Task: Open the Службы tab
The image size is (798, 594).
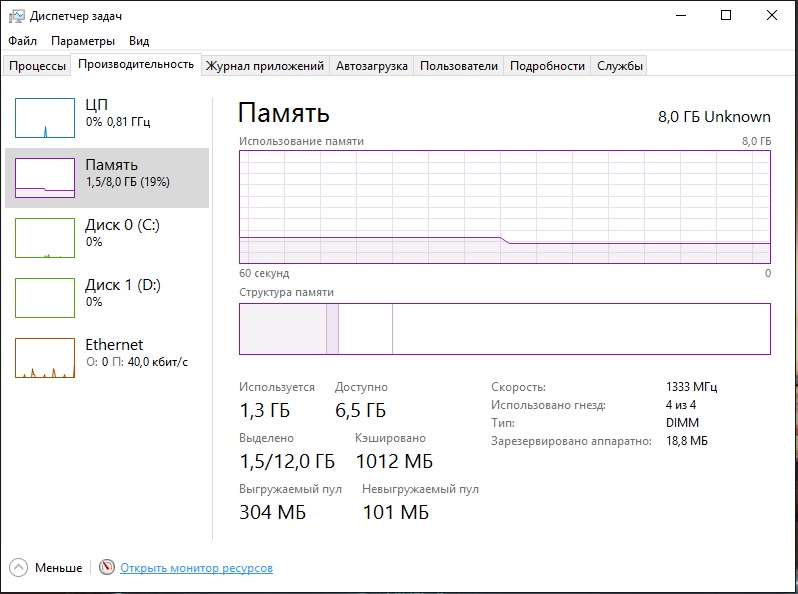Action: (x=620, y=66)
